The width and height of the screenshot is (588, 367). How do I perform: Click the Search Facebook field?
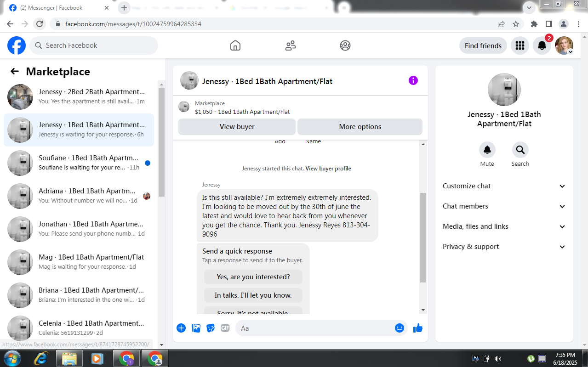[x=94, y=45]
